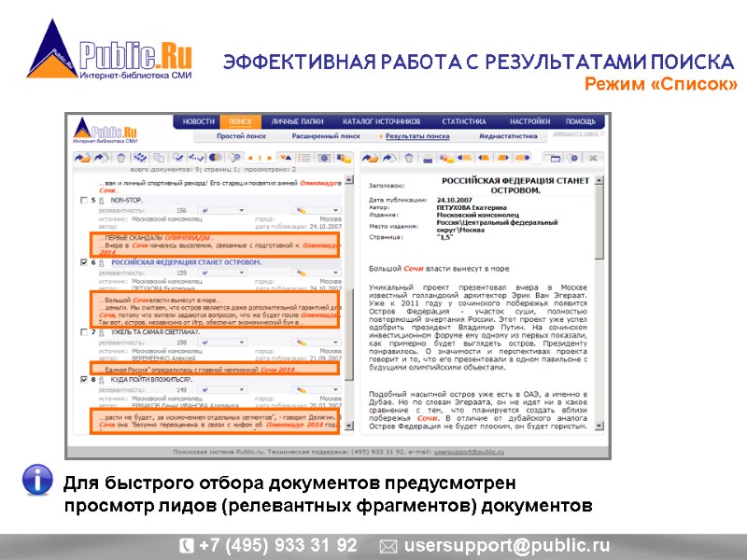The width and height of the screenshot is (747, 560).
Task: Click magnifier search icon in list toolbar
Action: pyautogui.click(x=234, y=158)
